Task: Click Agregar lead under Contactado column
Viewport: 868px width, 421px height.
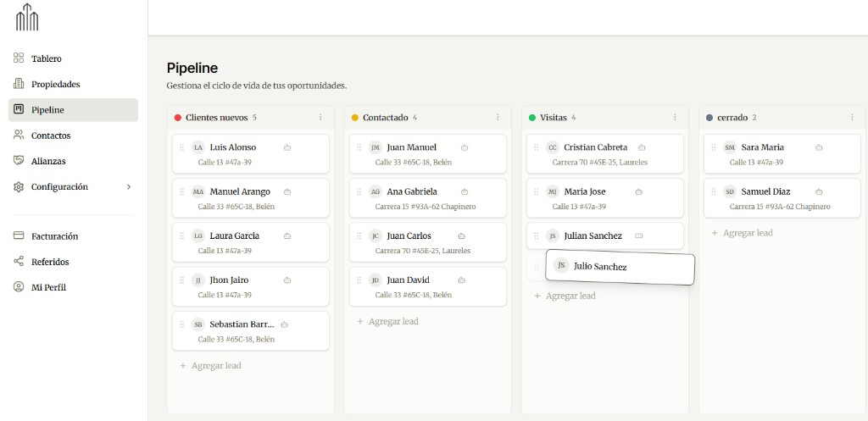Action: (x=387, y=322)
